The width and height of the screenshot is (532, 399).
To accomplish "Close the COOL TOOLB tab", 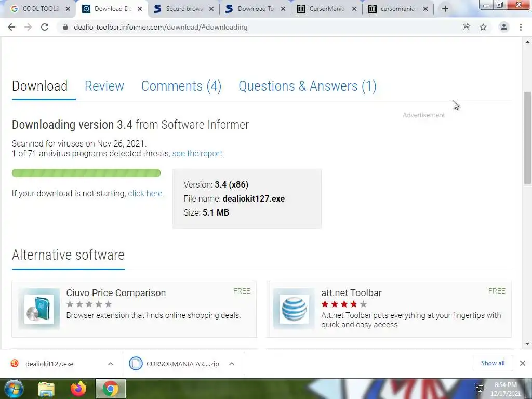I will (x=68, y=9).
